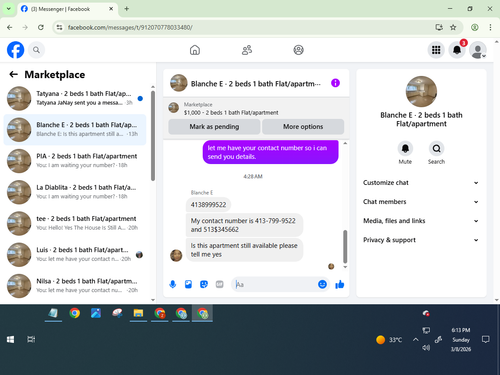Open File Explorer on the taskbar

click(x=138, y=313)
